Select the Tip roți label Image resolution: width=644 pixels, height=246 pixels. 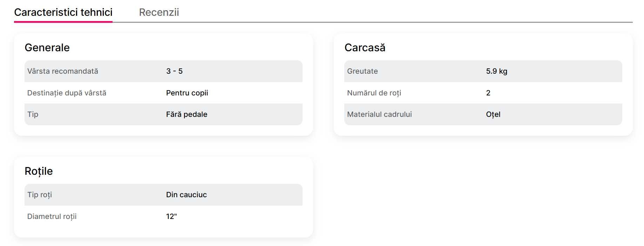pos(40,195)
